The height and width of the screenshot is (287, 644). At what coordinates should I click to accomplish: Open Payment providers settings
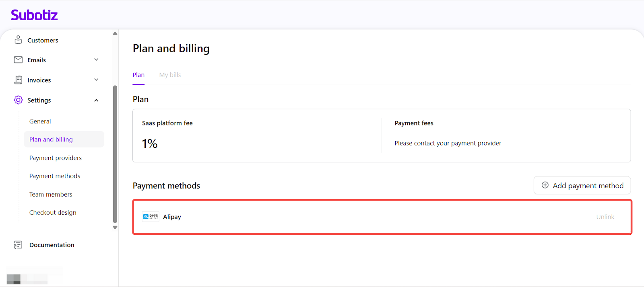[x=56, y=158]
